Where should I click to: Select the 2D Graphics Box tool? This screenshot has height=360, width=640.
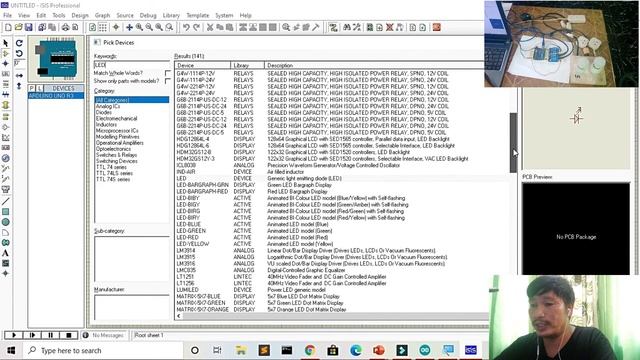(6, 211)
